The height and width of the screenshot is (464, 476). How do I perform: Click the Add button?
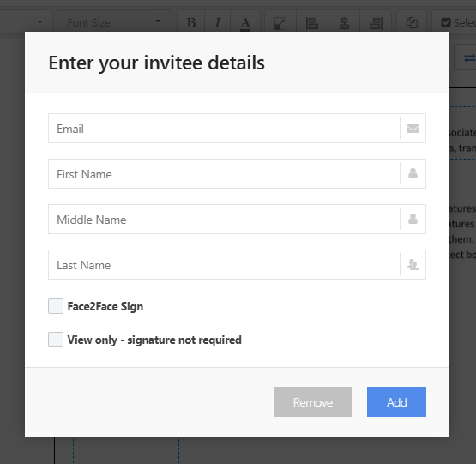396,401
